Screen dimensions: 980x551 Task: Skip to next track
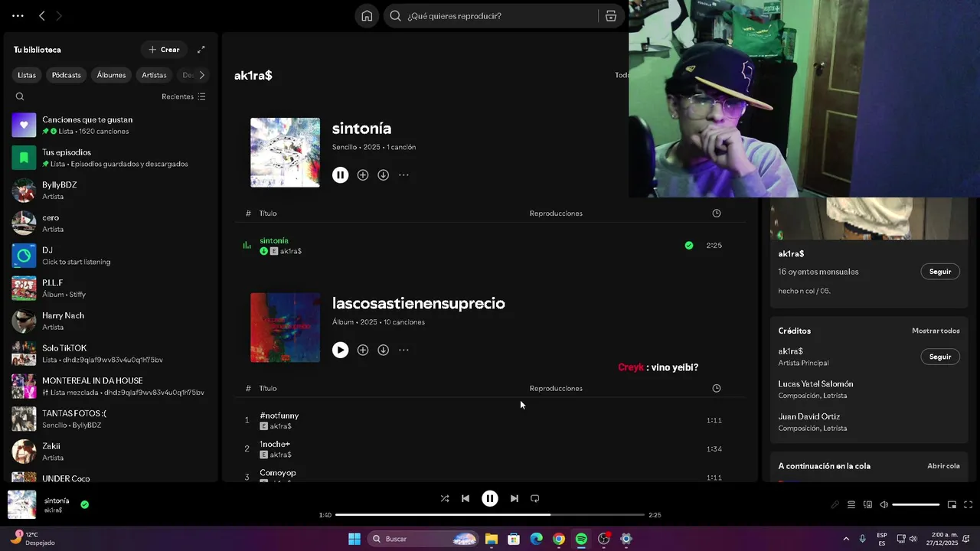pos(514,498)
